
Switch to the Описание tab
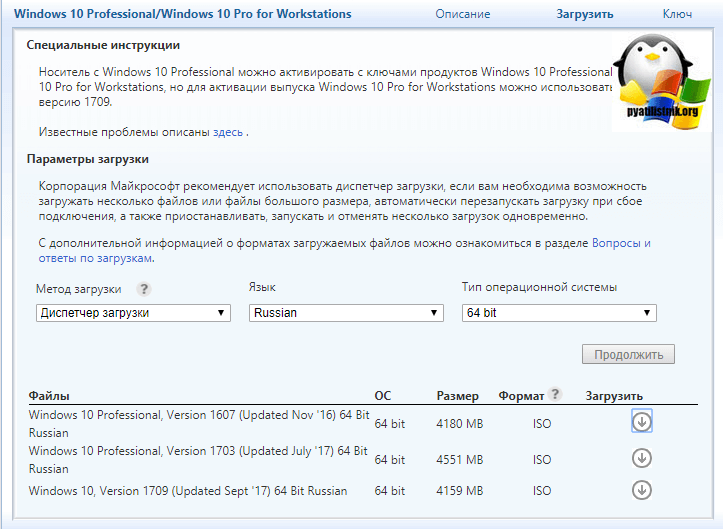(x=463, y=14)
